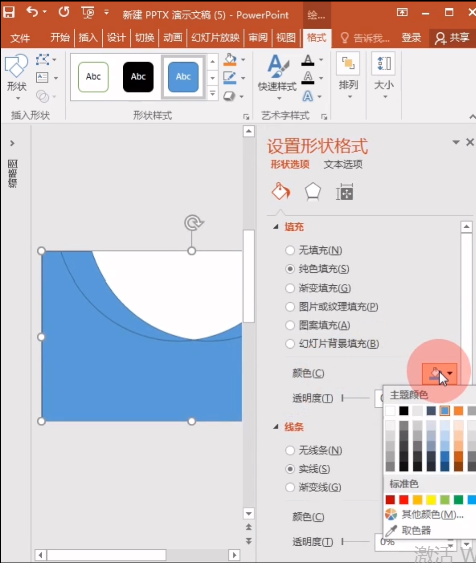This screenshot has width=476, height=563.
Task: Click the Text Fill icon
Action: coord(308,60)
